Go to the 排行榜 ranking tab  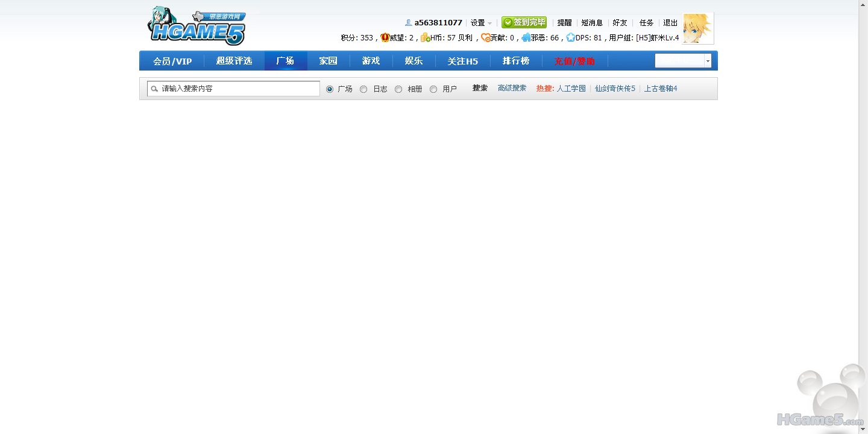[515, 61]
